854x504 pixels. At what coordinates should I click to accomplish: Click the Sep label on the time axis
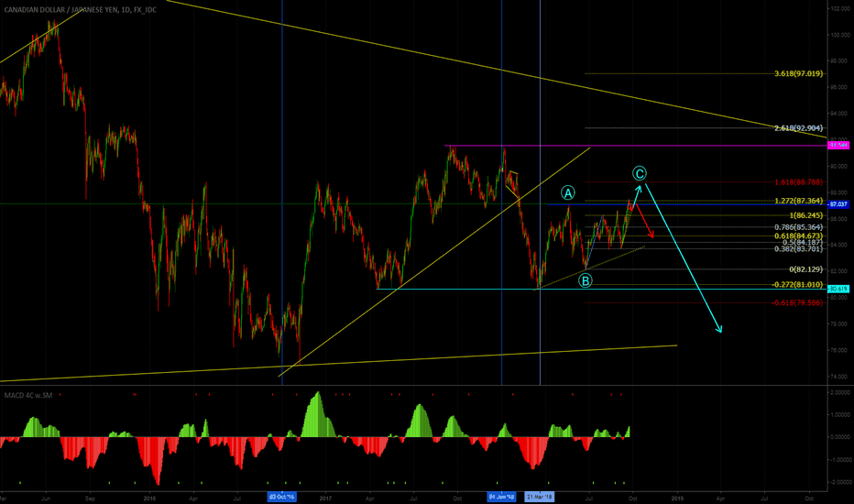coord(91,498)
